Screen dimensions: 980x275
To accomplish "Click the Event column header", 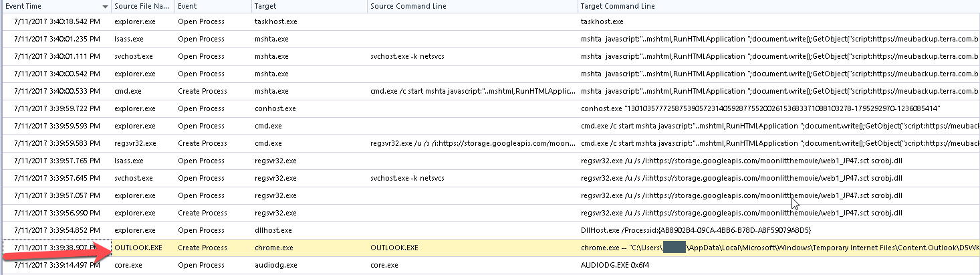I will [188, 7].
